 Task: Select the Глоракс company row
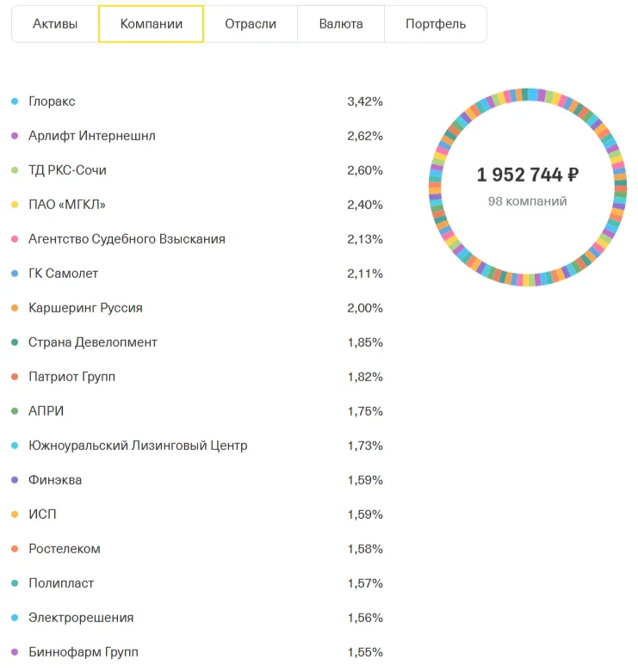[197, 102]
